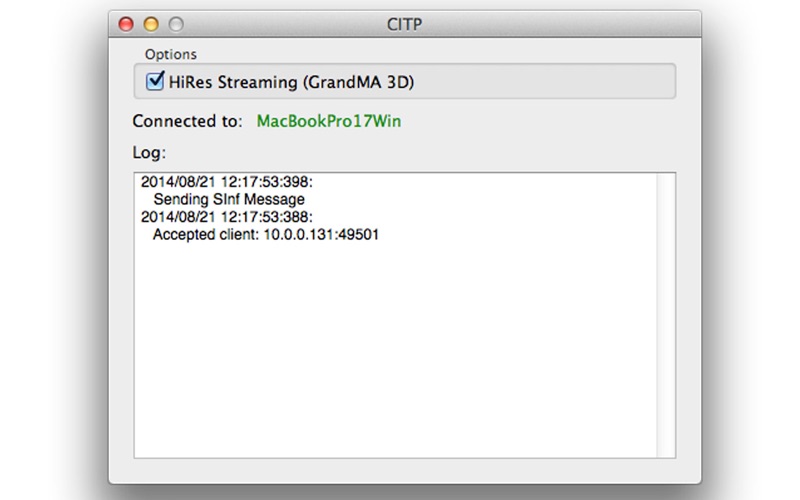Viewport: 800px width, 500px height.
Task: Close the CITP window with red button
Action: click(126, 24)
